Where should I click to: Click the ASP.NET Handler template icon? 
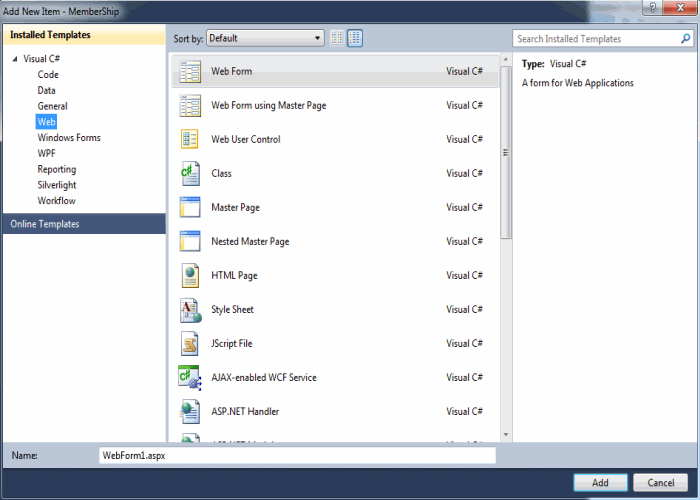pyautogui.click(x=190, y=412)
